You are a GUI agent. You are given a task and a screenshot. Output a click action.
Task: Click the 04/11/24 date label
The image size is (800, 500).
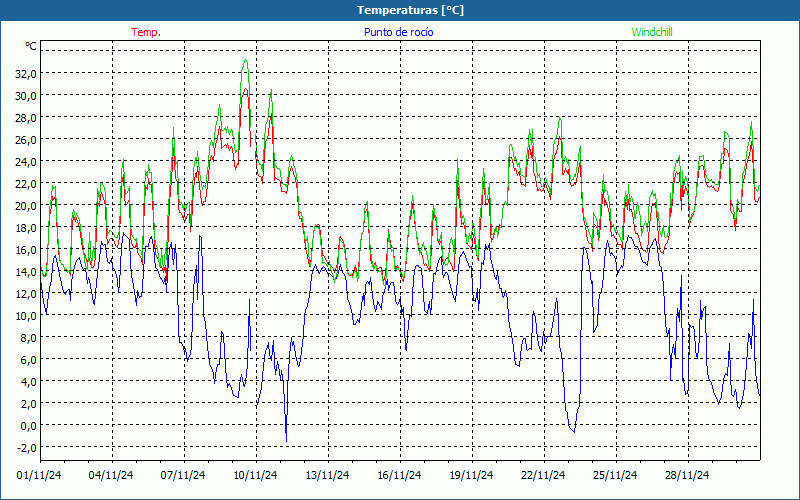pos(111,476)
